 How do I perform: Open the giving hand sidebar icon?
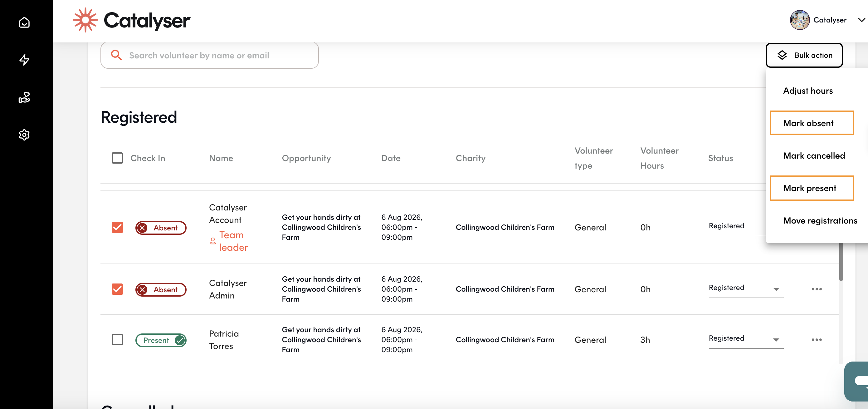[x=24, y=97]
